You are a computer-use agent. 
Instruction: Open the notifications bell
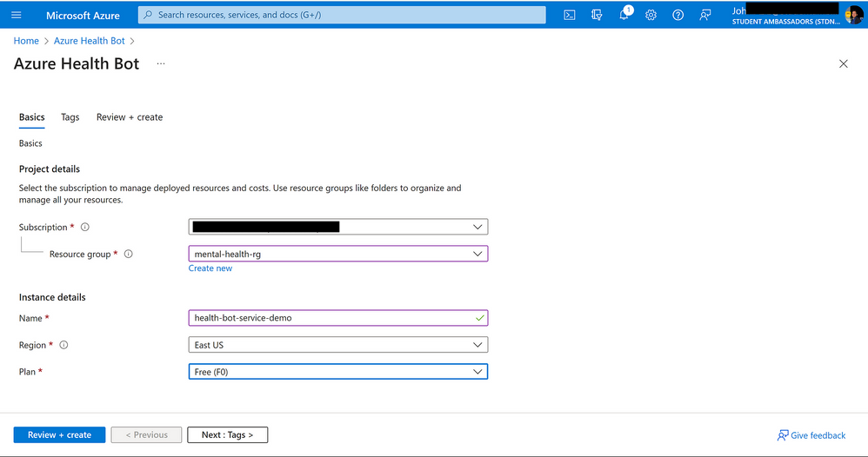[x=624, y=14]
